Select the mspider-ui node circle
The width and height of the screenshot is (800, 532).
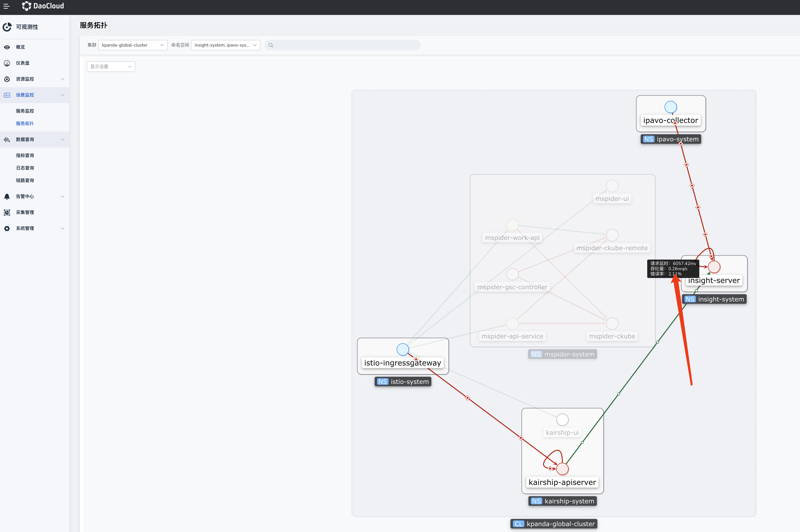612,186
